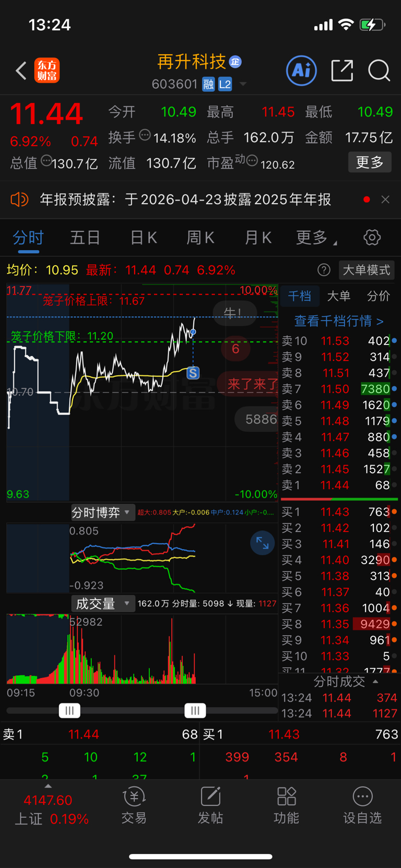Tap the 卖6 row at 11.49
Viewport: 401px width, 868px height.
coord(339,405)
